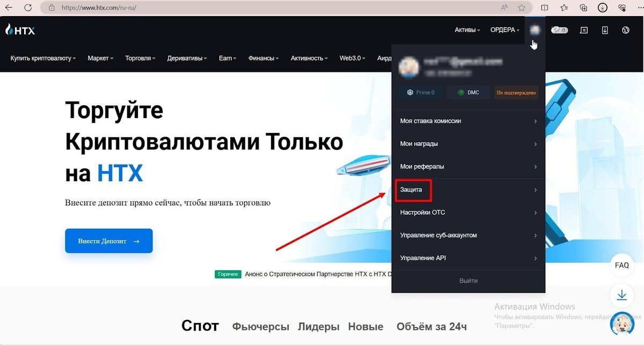Click Выйти to log out
Screen dimensions: 644x346
[x=469, y=281]
